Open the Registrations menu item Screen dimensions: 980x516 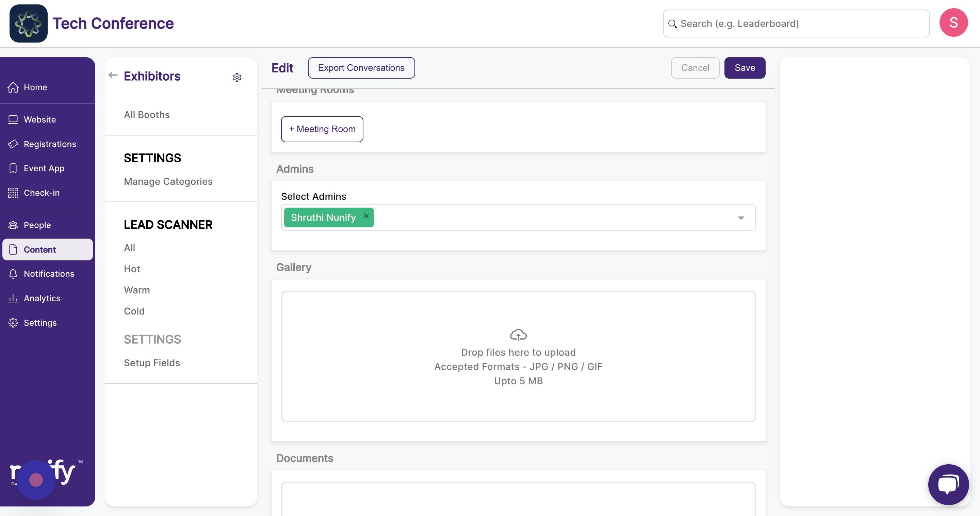[50, 144]
